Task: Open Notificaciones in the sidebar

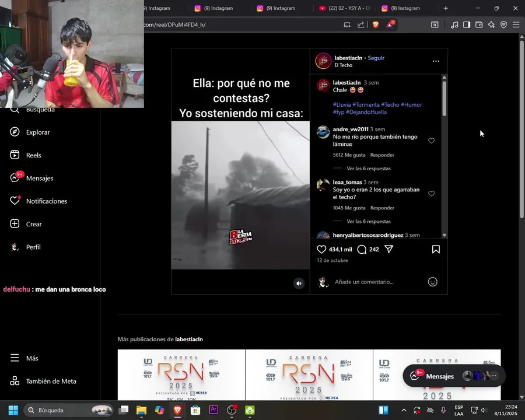Action: click(x=38, y=201)
